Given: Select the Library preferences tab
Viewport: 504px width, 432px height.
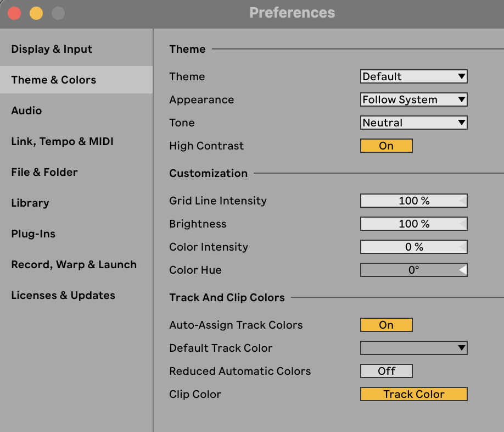Looking at the screenshot, I should 30,203.
